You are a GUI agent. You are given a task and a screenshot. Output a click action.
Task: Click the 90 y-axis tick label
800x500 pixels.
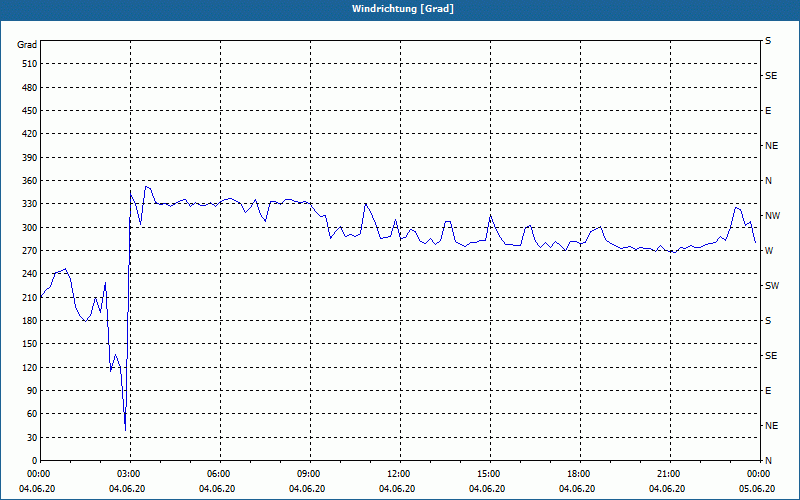(32, 390)
